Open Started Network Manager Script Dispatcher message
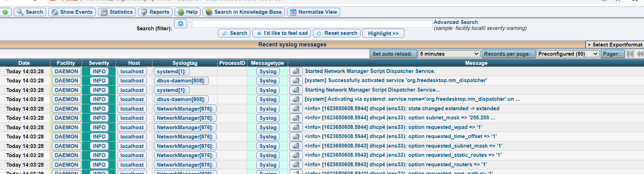The width and height of the screenshot is (644, 174). [x=370, y=71]
